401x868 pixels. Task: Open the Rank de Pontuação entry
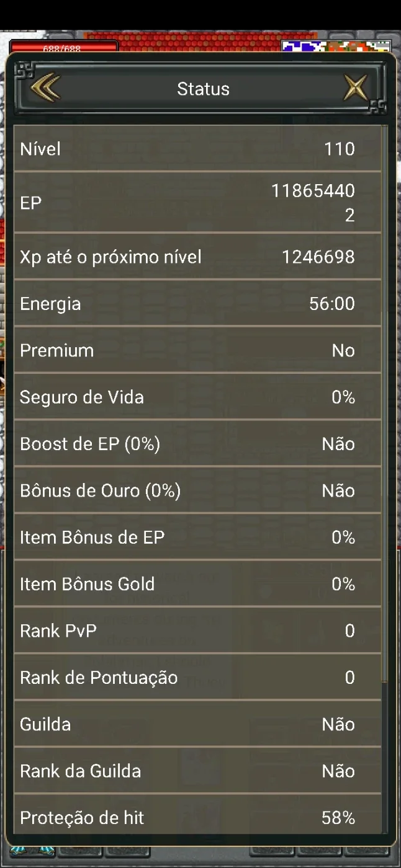[x=197, y=677]
